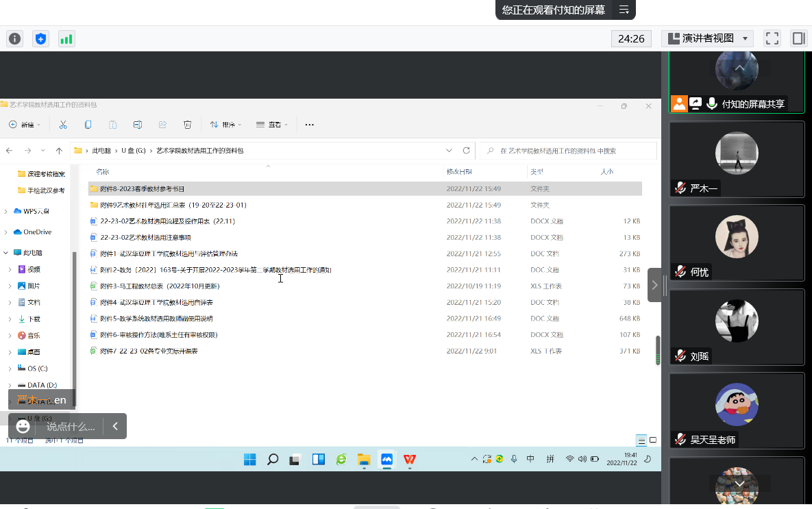This screenshot has height=509, width=812.
Task: Check the green network signal icon
Action: point(66,39)
